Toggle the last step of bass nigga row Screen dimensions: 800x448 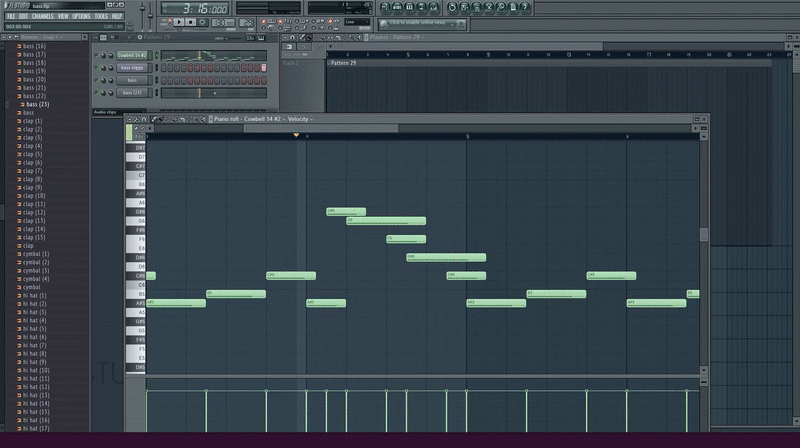[x=264, y=68]
